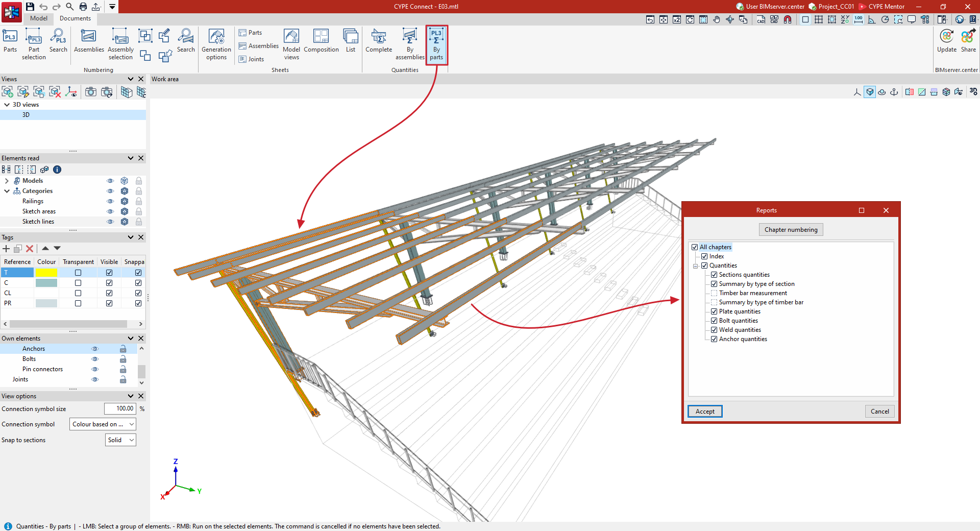Open the Sheets Joints tool

coord(252,59)
